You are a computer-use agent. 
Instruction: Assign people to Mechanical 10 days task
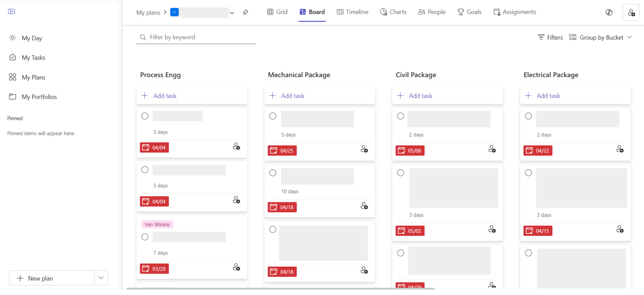coord(364,206)
